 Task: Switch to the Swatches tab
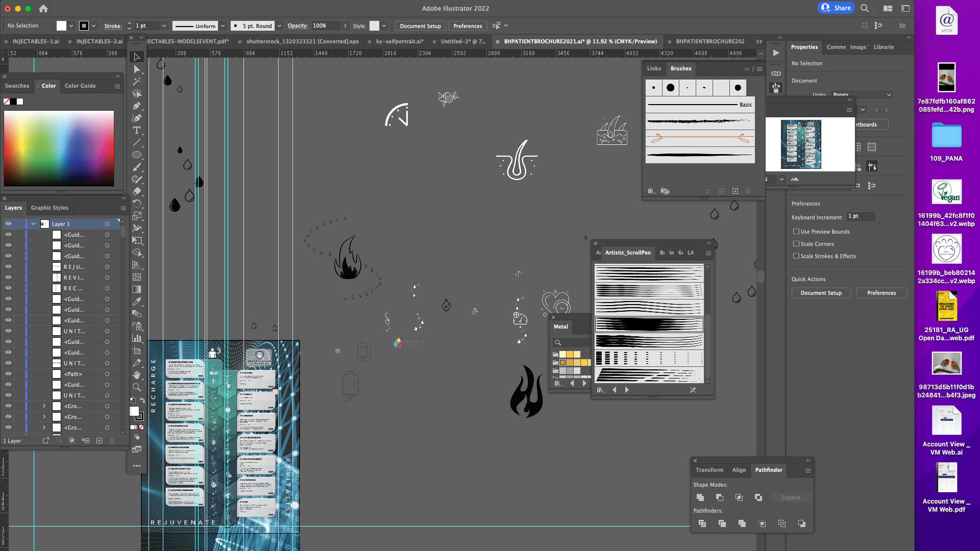(17, 86)
